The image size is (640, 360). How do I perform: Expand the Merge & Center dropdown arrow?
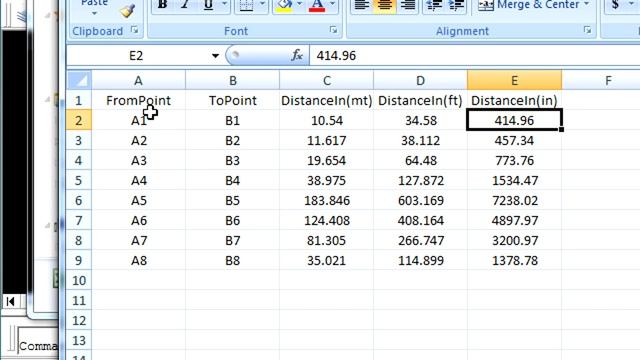click(x=587, y=4)
